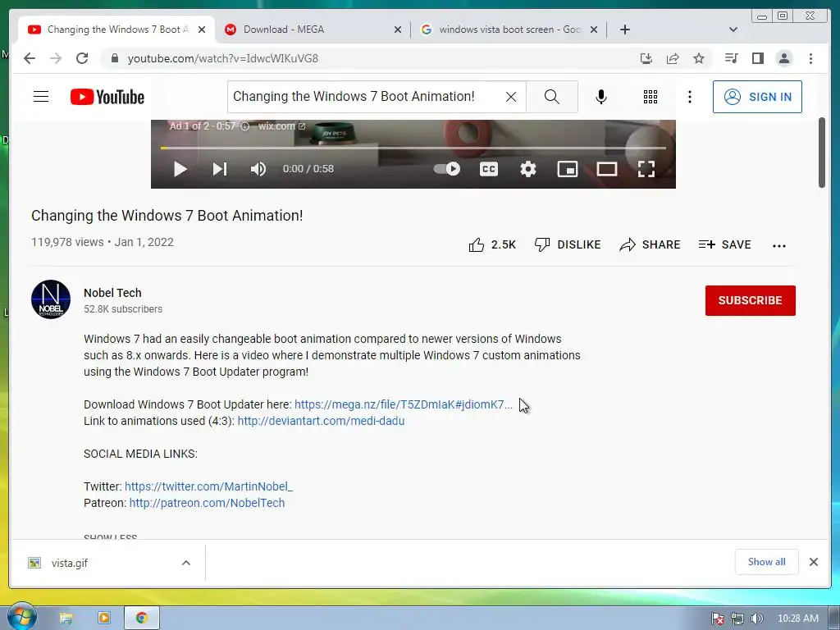Search with voice microphone icon
This screenshot has height=630, width=840.
click(601, 97)
